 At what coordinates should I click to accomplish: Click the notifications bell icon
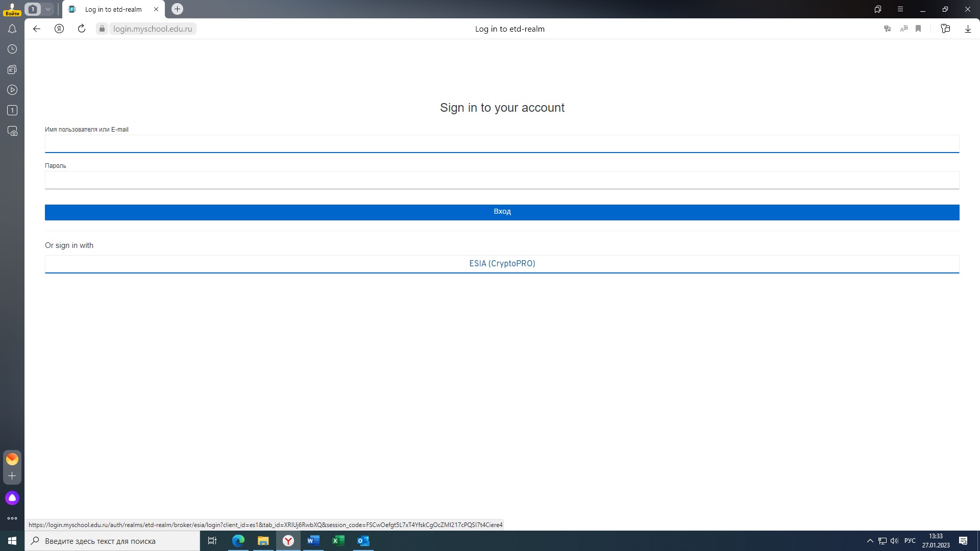click(12, 28)
